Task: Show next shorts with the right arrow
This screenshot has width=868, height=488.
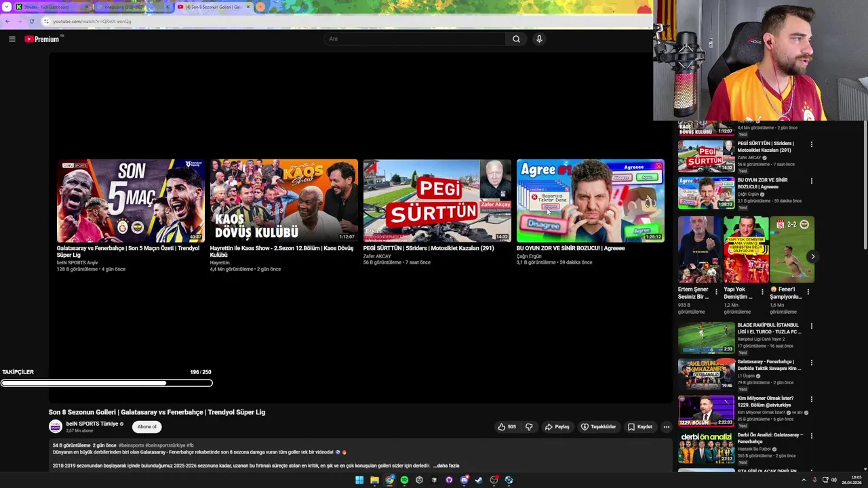Action: [812, 256]
